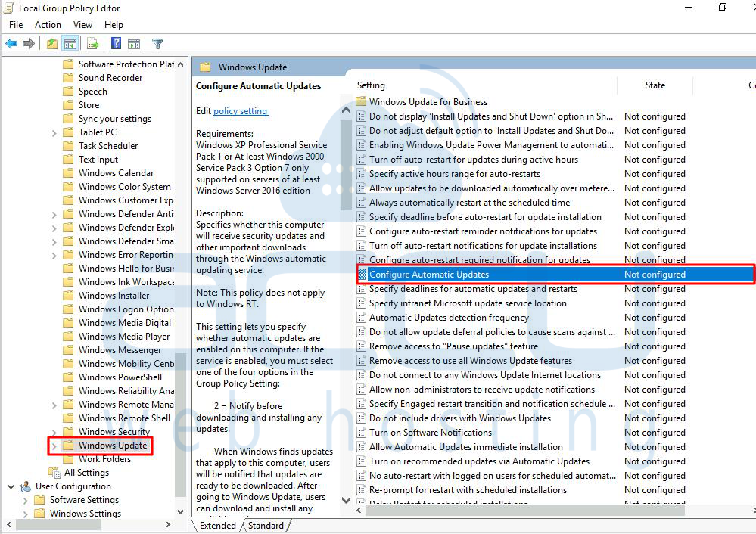Expand the Windows Error Reporting node
The height and width of the screenshot is (534, 756).
point(54,255)
